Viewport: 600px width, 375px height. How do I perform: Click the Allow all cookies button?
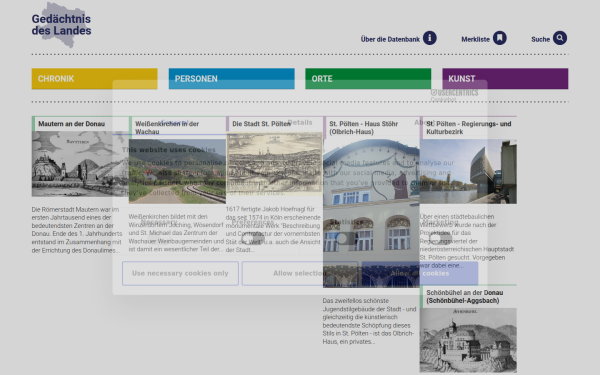pyautogui.click(x=420, y=273)
